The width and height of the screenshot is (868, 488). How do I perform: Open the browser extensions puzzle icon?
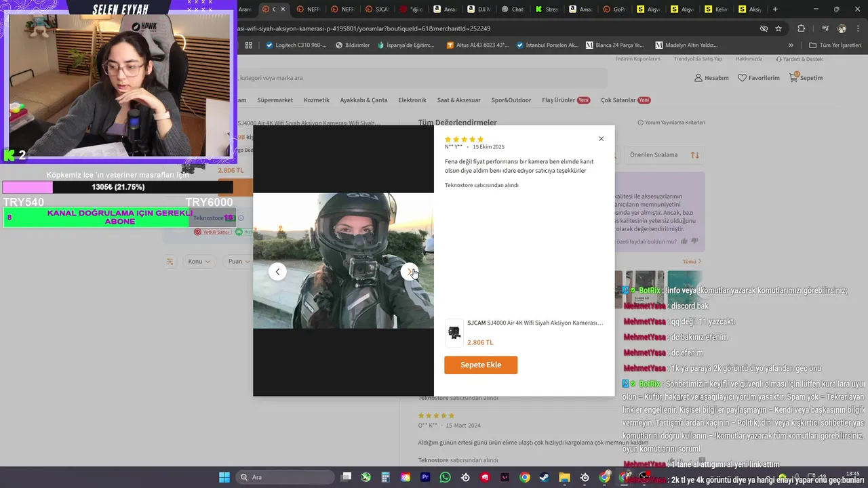(x=801, y=28)
